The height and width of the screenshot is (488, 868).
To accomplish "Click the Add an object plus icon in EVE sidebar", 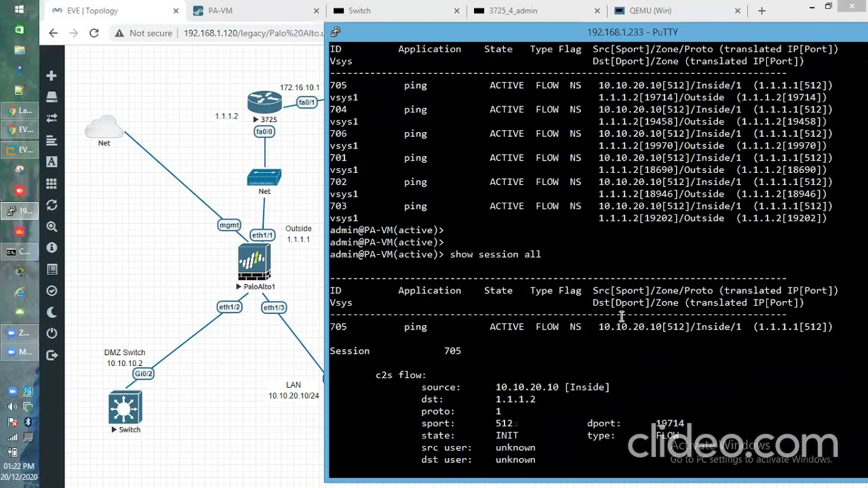I will click(52, 76).
